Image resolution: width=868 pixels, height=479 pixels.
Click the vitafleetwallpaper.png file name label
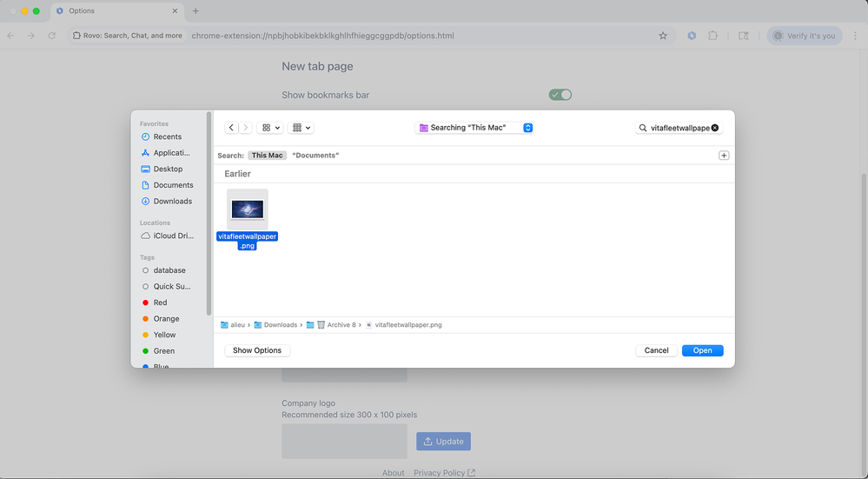click(x=248, y=241)
